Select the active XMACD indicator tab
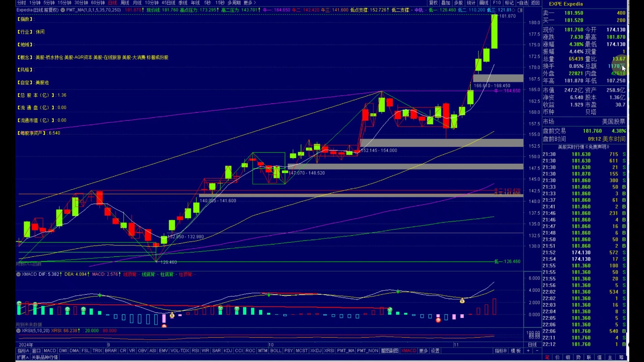 click(x=409, y=351)
